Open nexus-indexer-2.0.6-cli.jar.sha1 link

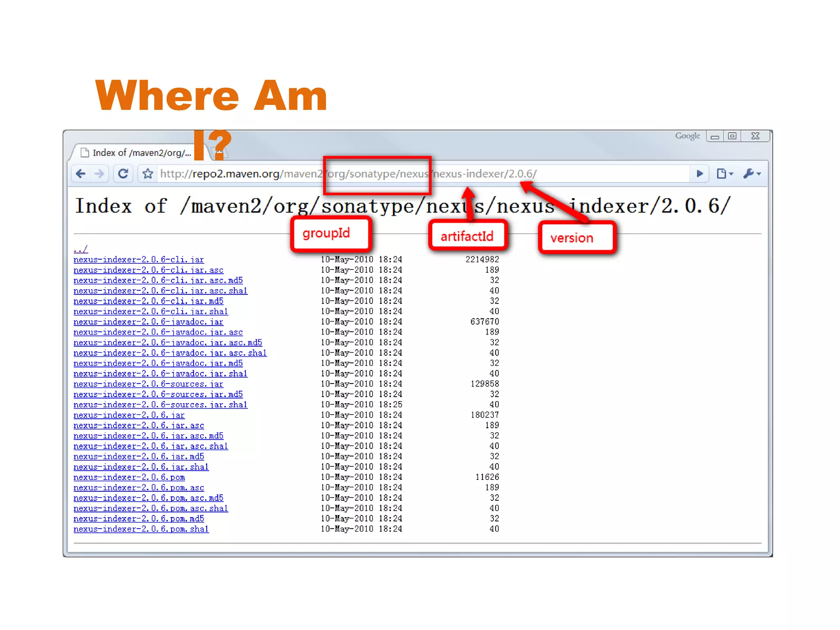pyautogui.click(x=151, y=311)
